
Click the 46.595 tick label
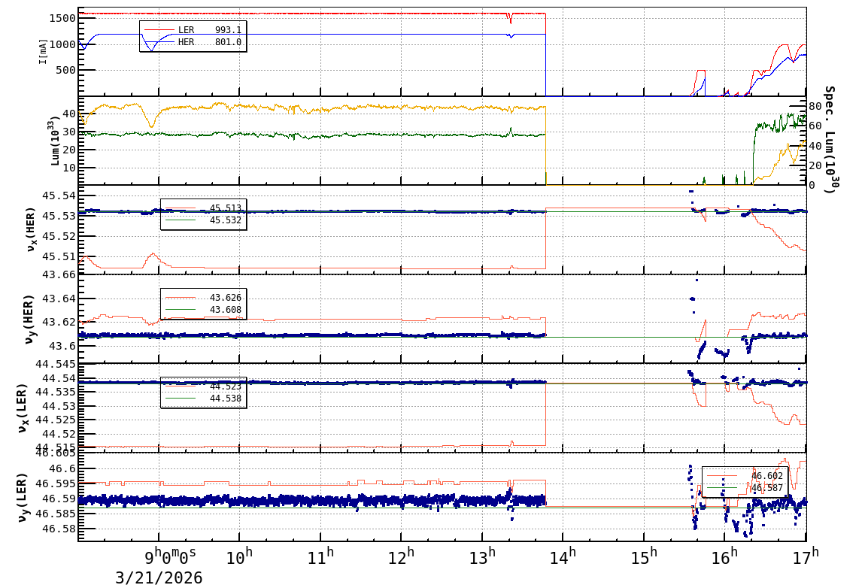(56, 484)
